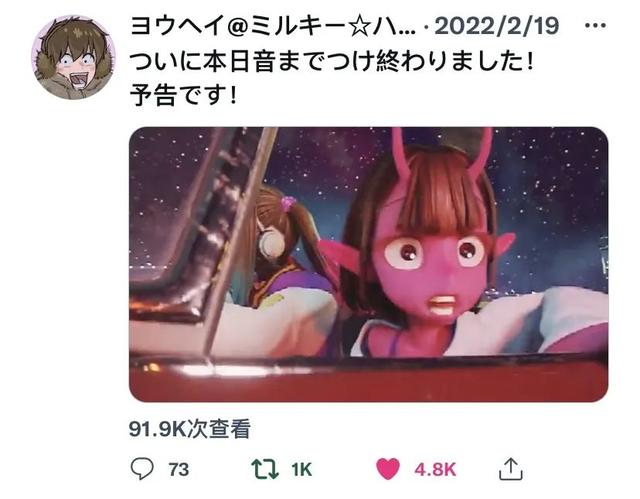Screen dimensions: 640x499
Task: Click the second text line 予告です!
Action: pyautogui.click(x=183, y=96)
